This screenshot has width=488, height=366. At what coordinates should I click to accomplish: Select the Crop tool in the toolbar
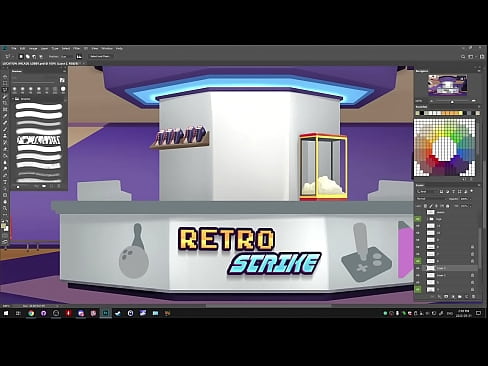[5, 103]
